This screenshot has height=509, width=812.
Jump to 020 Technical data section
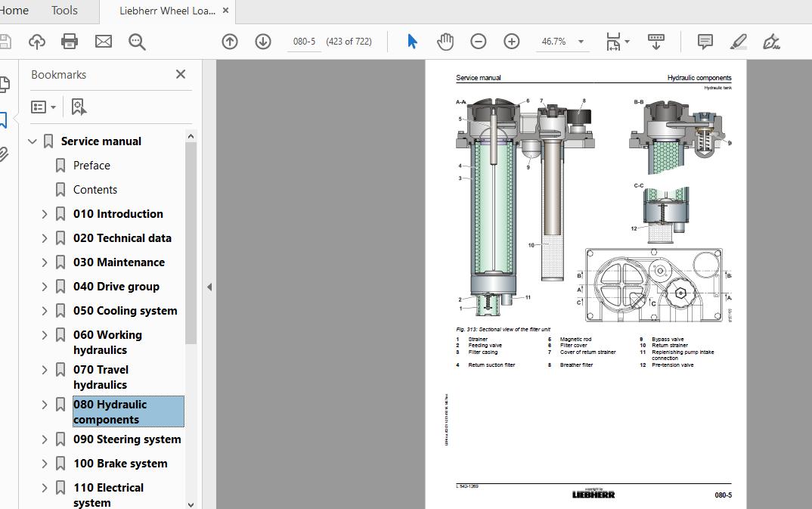pyautogui.click(x=122, y=238)
